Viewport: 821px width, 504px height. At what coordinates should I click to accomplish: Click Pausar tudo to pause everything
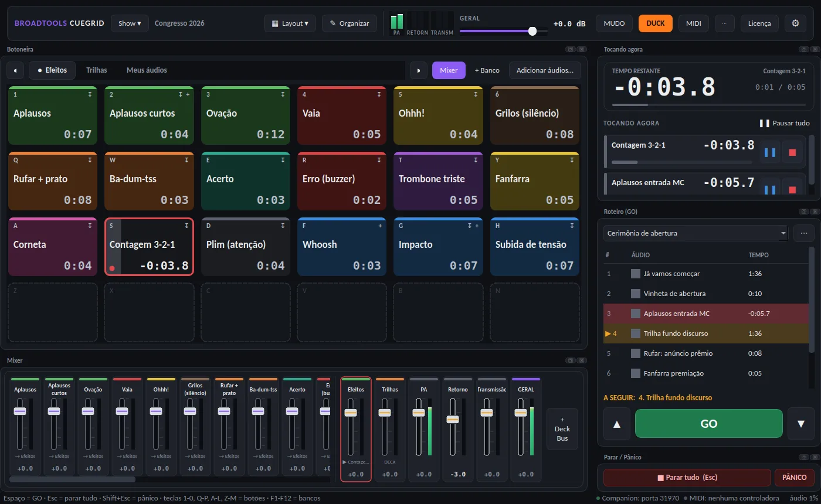click(785, 123)
